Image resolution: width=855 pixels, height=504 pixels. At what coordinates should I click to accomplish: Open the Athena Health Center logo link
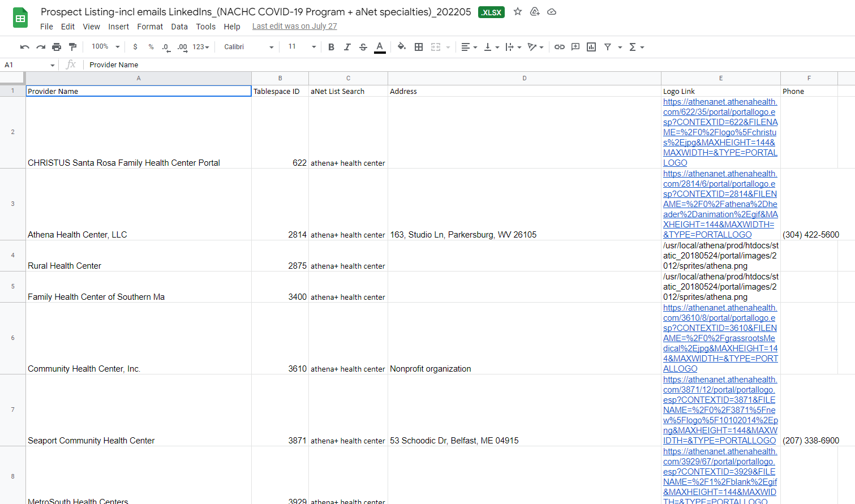[x=720, y=204]
